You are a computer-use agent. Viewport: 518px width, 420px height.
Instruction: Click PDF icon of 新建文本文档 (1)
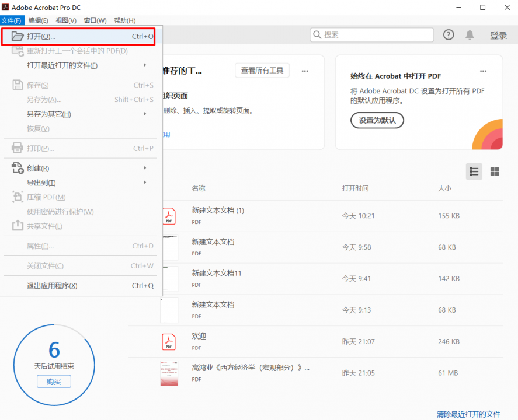(169, 216)
